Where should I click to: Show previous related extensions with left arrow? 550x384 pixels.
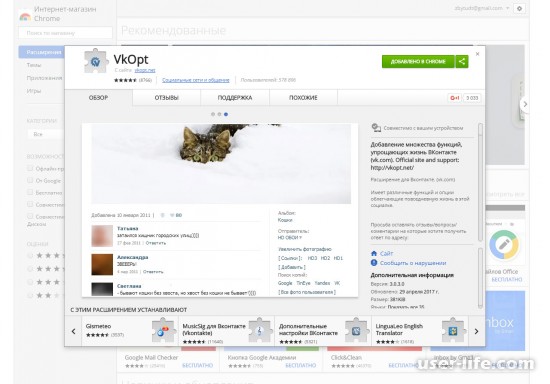click(73, 331)
